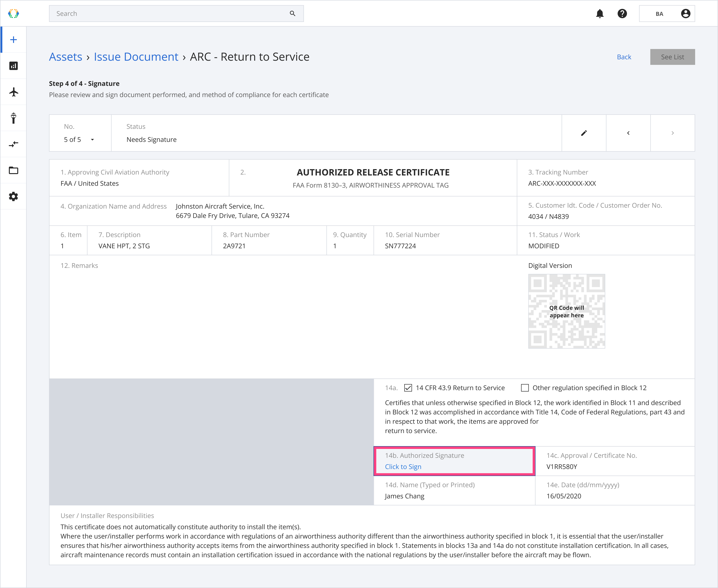
Task: Click description VANE HPT, 2 STG
Action: 124,246
